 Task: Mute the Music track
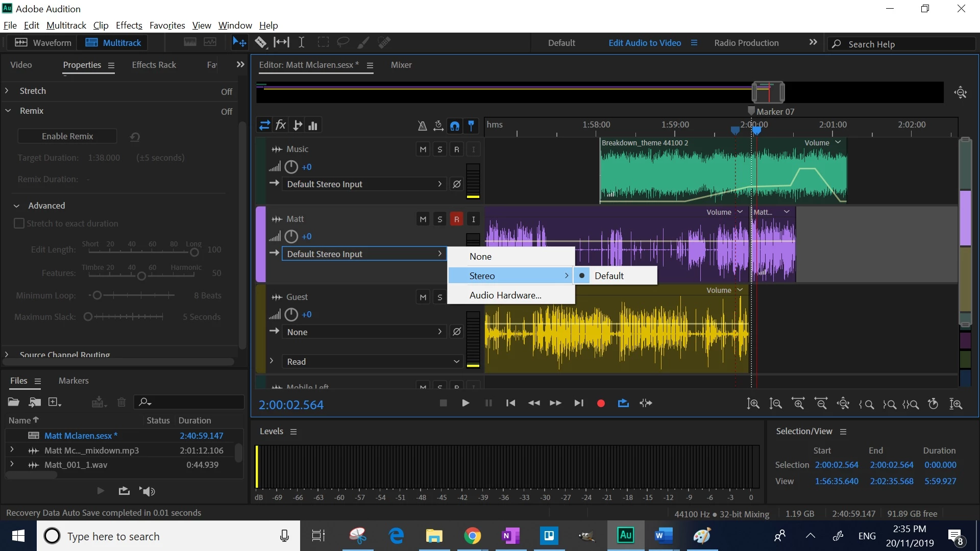click(423, 149)
